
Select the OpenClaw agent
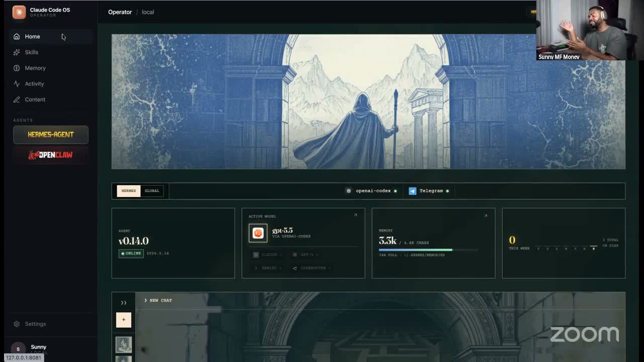coord(51,155)
